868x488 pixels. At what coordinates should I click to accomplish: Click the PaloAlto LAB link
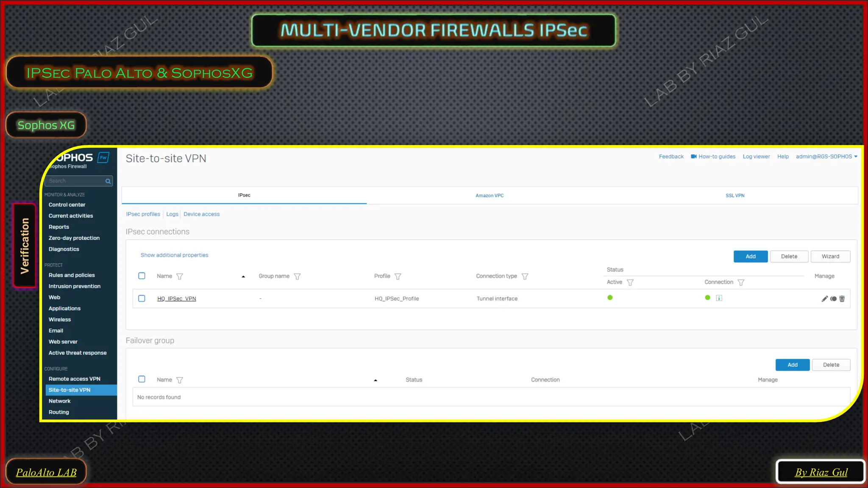pos(46,472)
